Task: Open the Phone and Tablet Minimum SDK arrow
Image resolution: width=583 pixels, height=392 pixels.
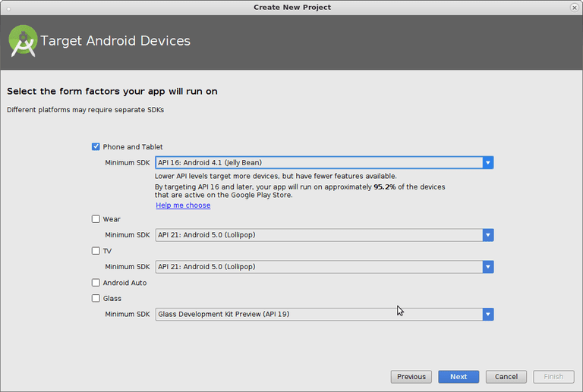Action: click(x=488, y=162)
